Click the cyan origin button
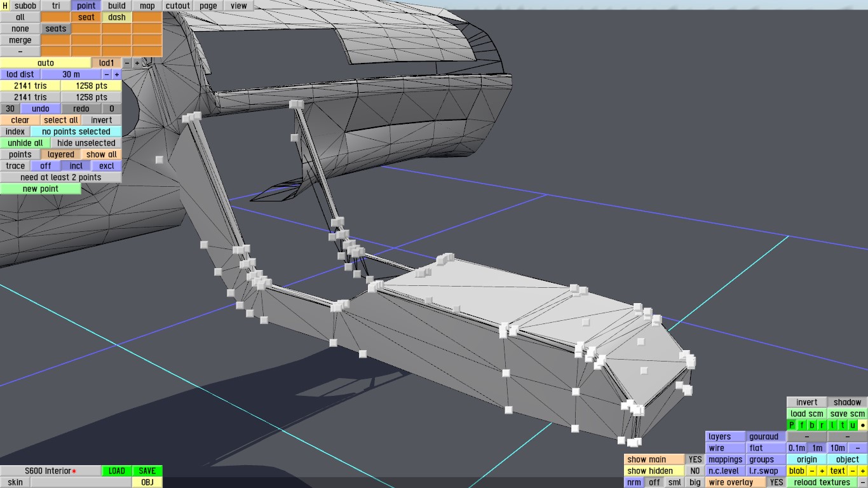 pyautogui.click(x=807, y=459)
